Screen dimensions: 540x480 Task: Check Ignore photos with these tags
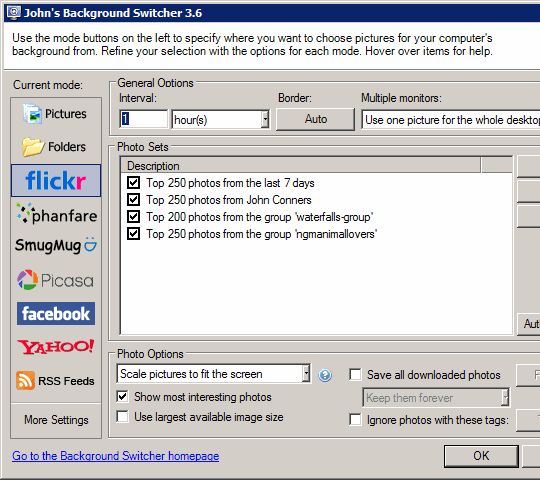point(355,420)
